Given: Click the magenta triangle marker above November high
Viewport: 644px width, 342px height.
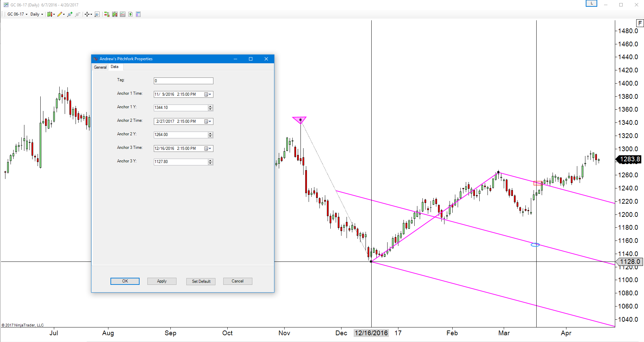Looking at the screenshot, I should pyautogui.click(x=299, y=120).
